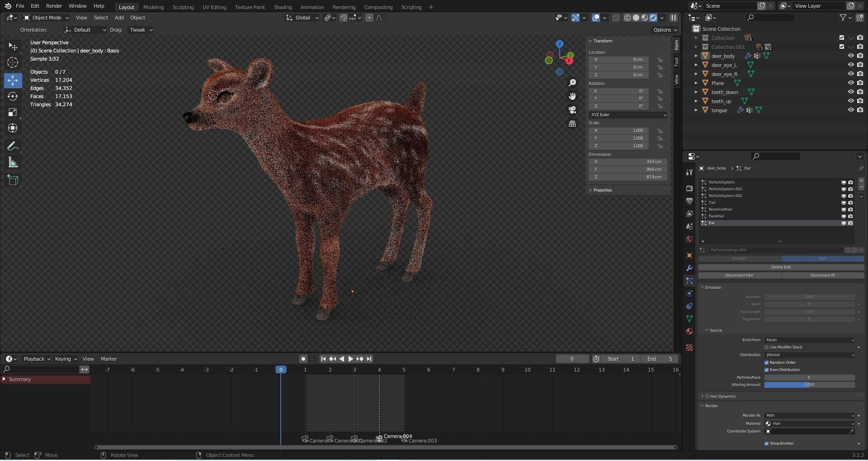Uncheck Show Emitter checkbox

767,444
